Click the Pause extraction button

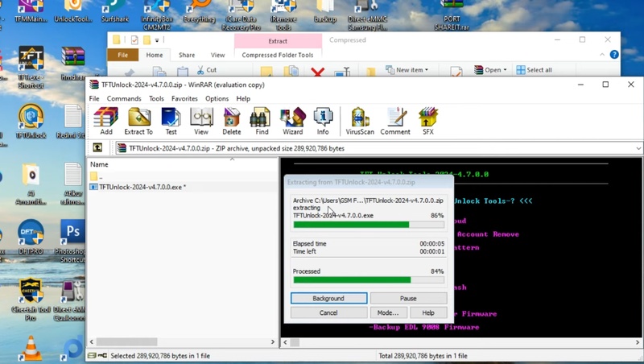click(408, 298)
